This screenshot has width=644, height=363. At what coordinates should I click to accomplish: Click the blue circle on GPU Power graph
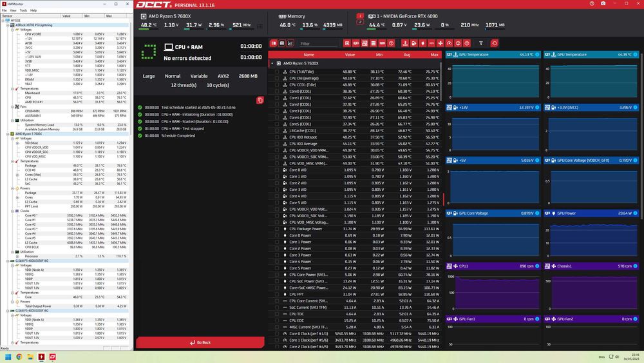click(635, 213)
